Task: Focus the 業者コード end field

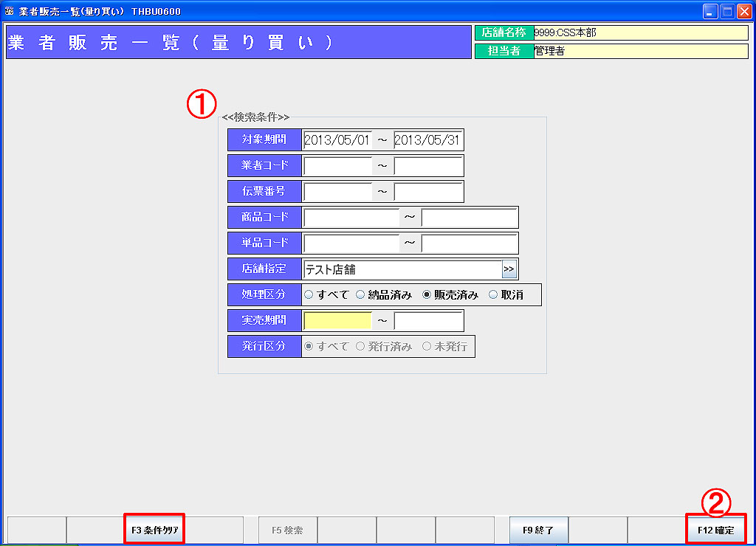Action: [428, 166]
